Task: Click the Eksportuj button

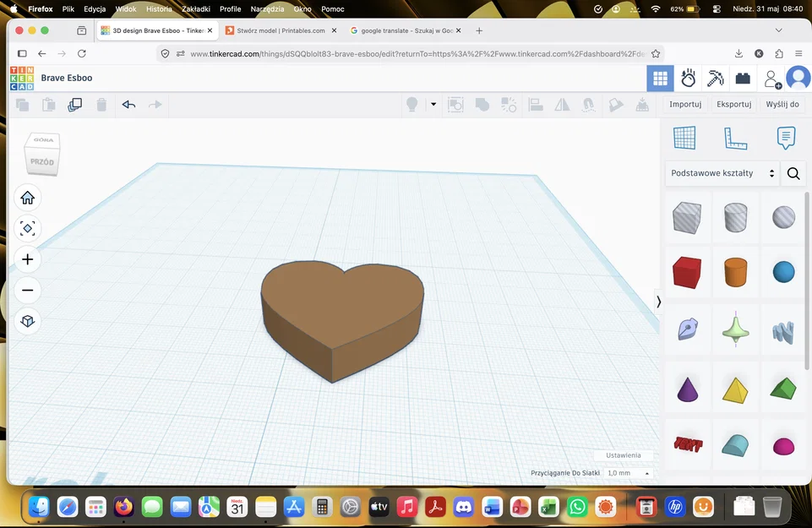Action: (733, 105)
